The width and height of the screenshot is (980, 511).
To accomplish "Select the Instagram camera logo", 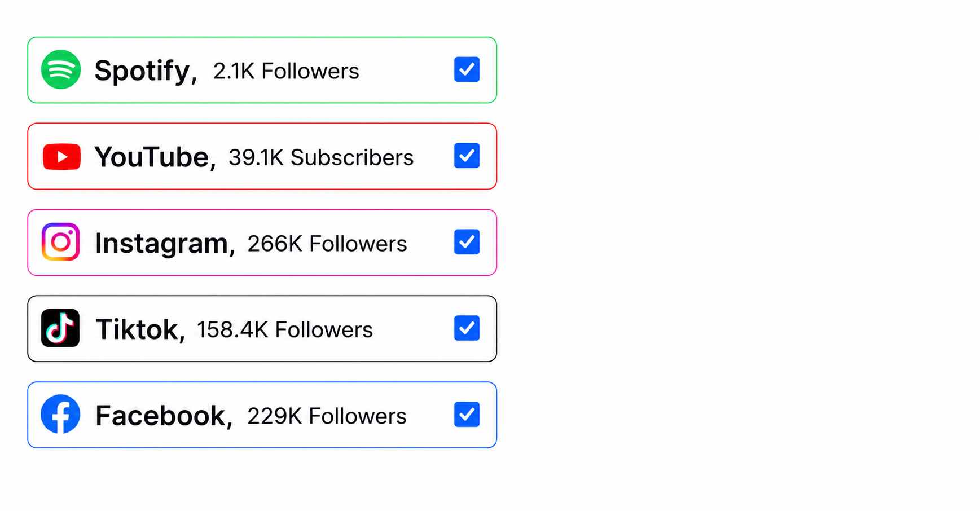I will point(61,242).
